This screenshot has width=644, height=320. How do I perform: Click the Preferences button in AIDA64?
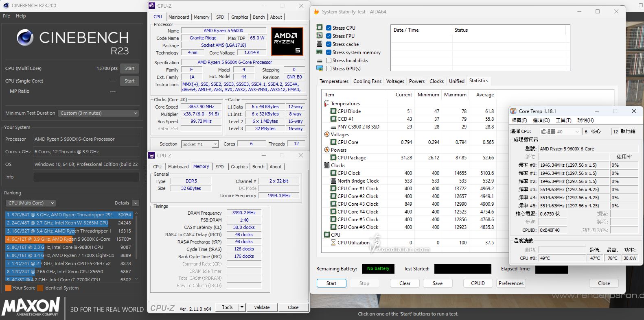511,283
